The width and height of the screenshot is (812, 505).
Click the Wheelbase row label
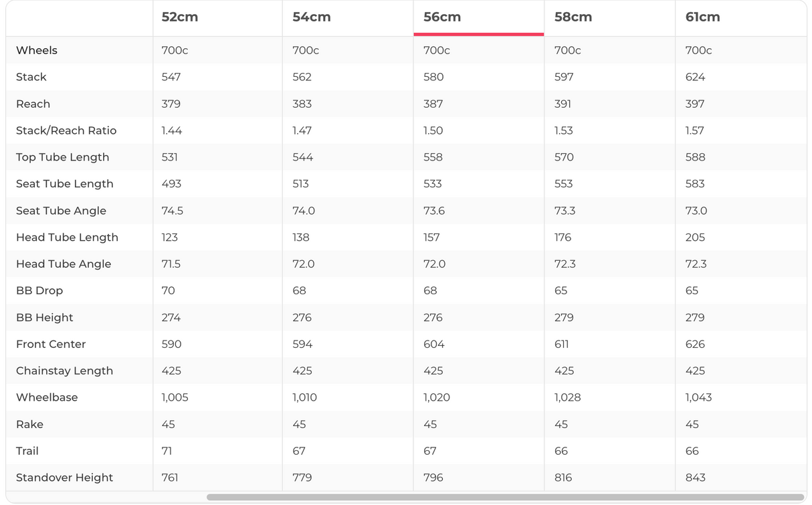pyautogui.click(x=47, y=397)
